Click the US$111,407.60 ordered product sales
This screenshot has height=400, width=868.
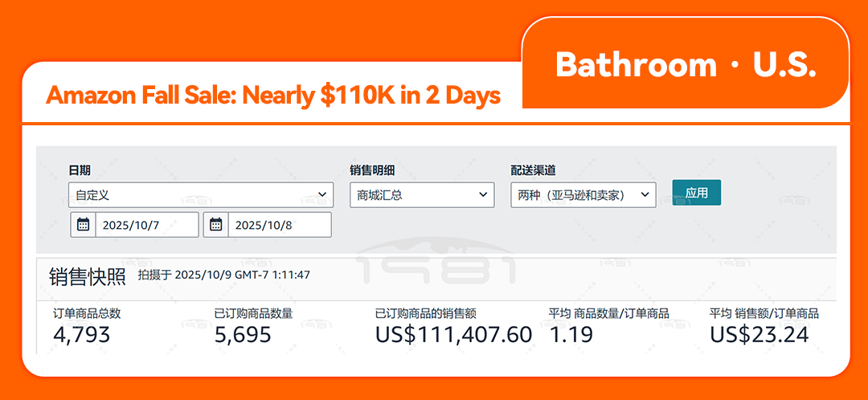click(453, 334)
